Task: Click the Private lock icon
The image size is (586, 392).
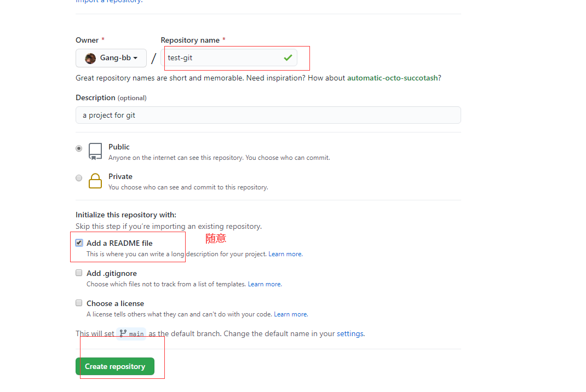Action: [x=95, y=181]
